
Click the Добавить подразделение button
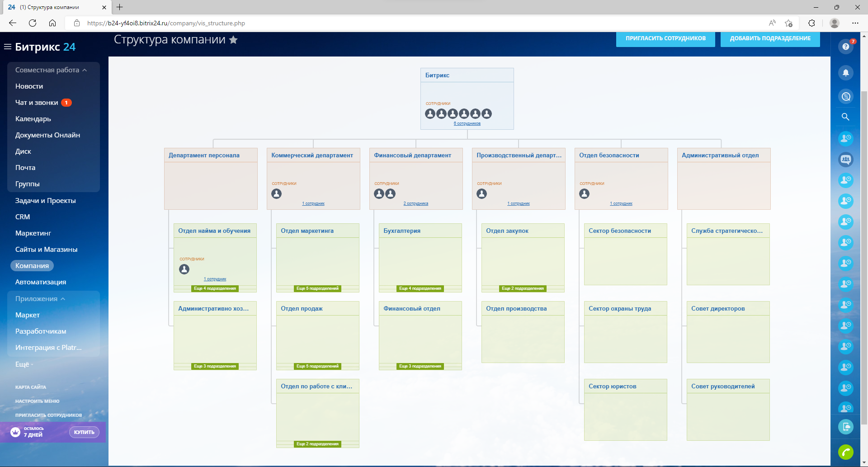pos(770,38)
